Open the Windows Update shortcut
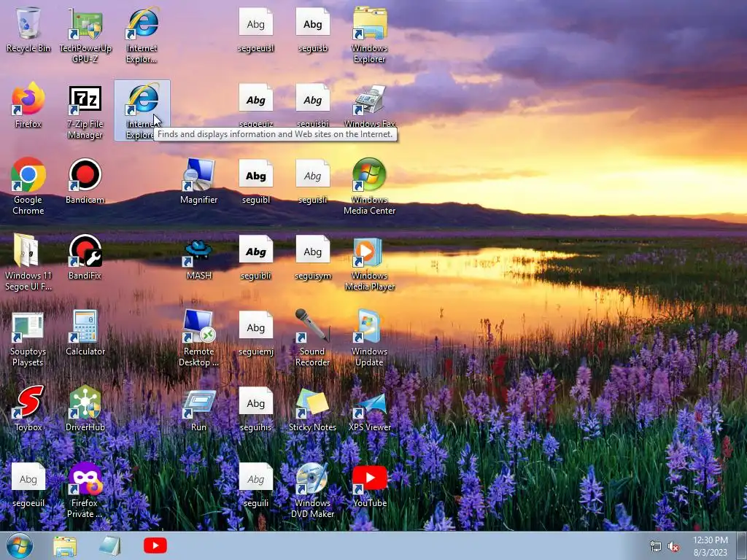The height and width of the screenshot is (560, 747). coord(369,338)
